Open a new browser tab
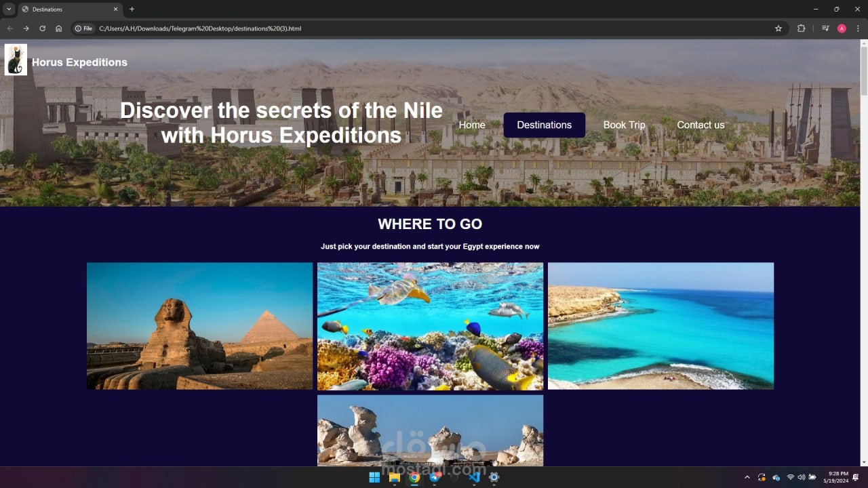The image size is (868, 488). coord(132,9)
